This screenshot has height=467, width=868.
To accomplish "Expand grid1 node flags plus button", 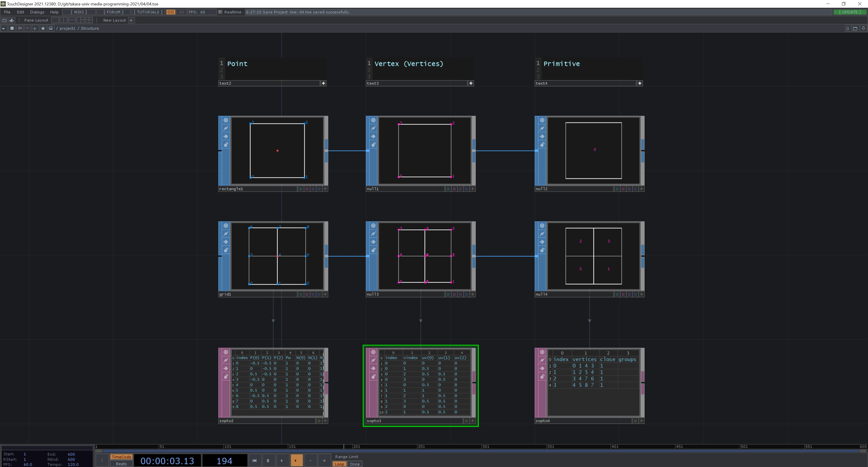I will click(x=325, y=294).
